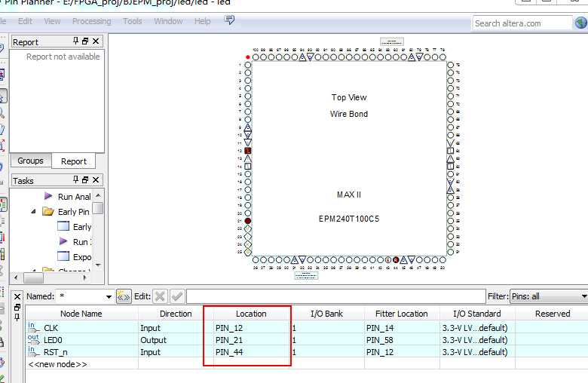The image size is (588, 383).
Task: Close the Report panel
Action: click(x=96, y=41)
